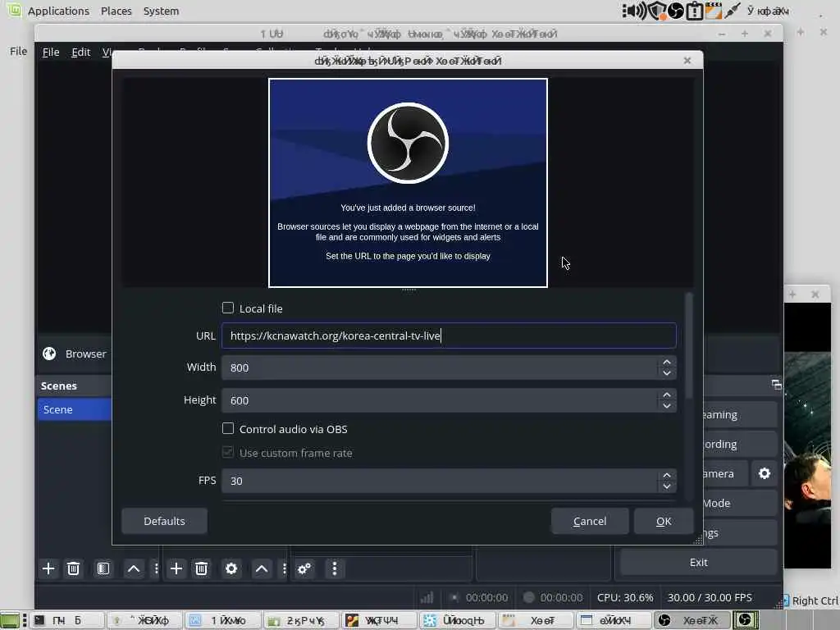
Task: Enable the Local file checkbox
Action: coord(228,308)
